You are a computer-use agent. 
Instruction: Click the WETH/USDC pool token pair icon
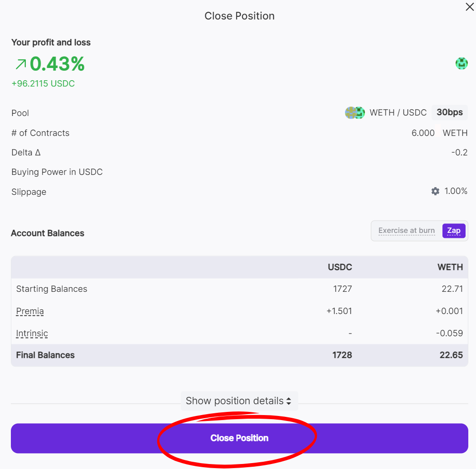click(355, 113)
